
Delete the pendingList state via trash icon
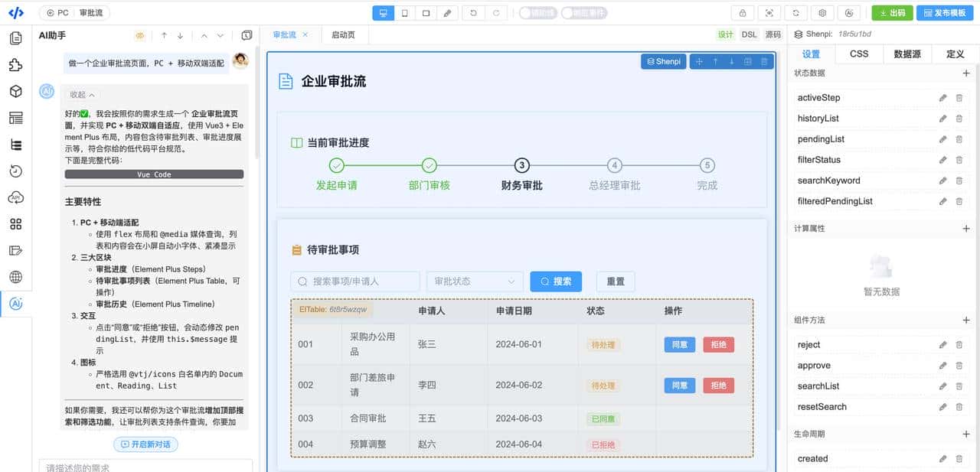959,139
